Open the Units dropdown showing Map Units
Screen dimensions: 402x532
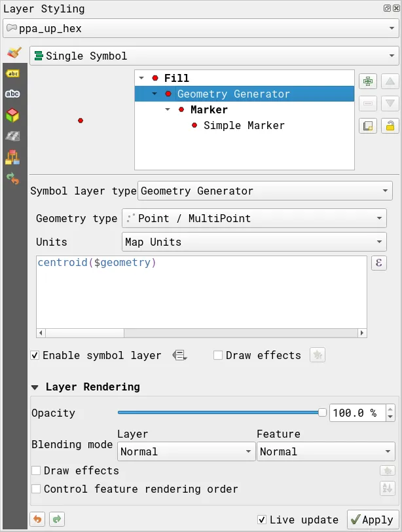pos(254,242)
